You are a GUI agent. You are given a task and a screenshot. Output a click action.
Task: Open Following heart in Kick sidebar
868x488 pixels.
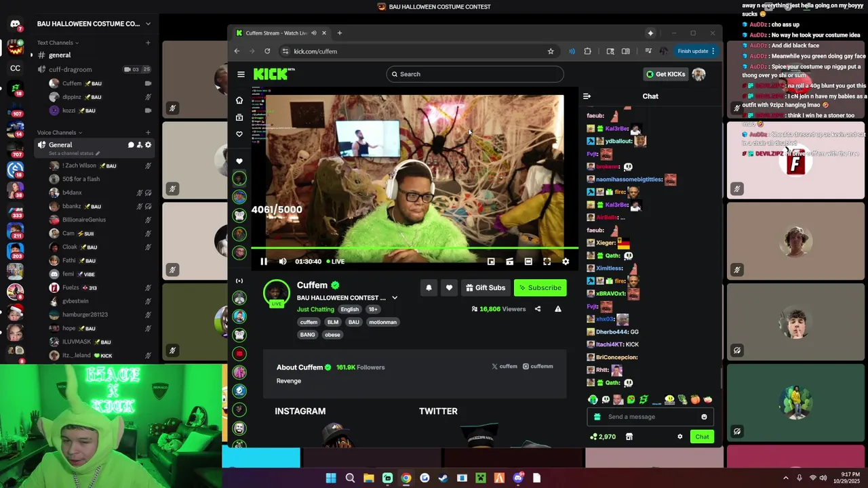point(239,134)
